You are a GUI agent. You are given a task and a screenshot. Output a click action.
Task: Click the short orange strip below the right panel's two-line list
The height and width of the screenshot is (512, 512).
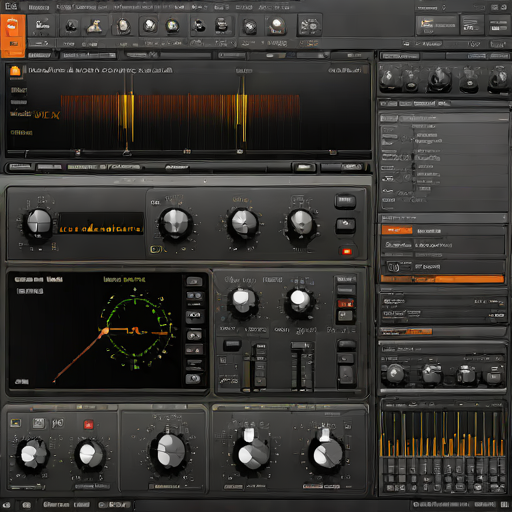[406, 331]
